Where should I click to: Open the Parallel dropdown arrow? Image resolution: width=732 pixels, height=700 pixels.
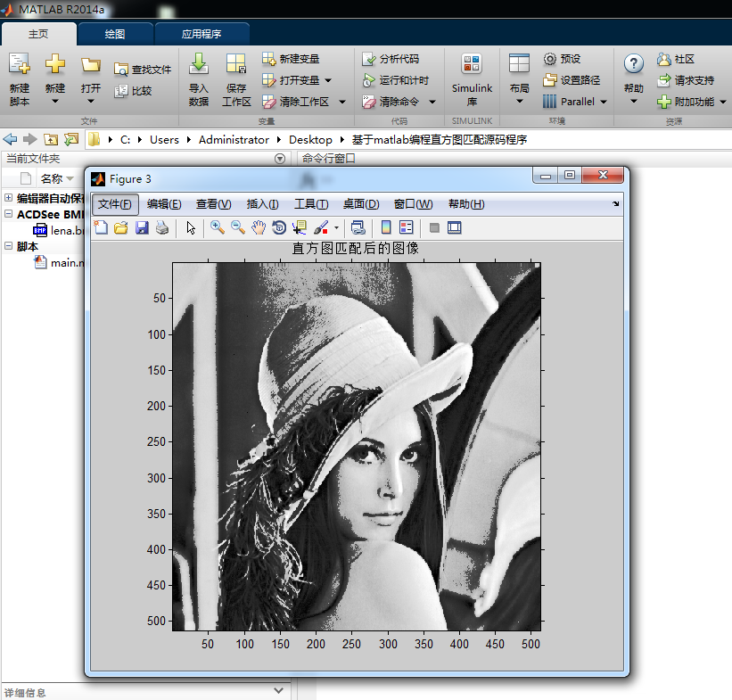tap(604, 102)
